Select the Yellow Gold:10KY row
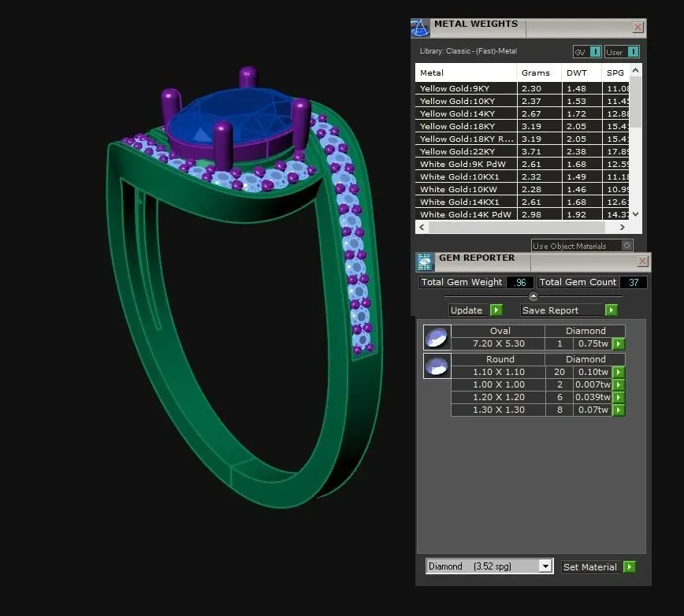The image size is (684, 616). pyautogui.click(x=522, y=101)
